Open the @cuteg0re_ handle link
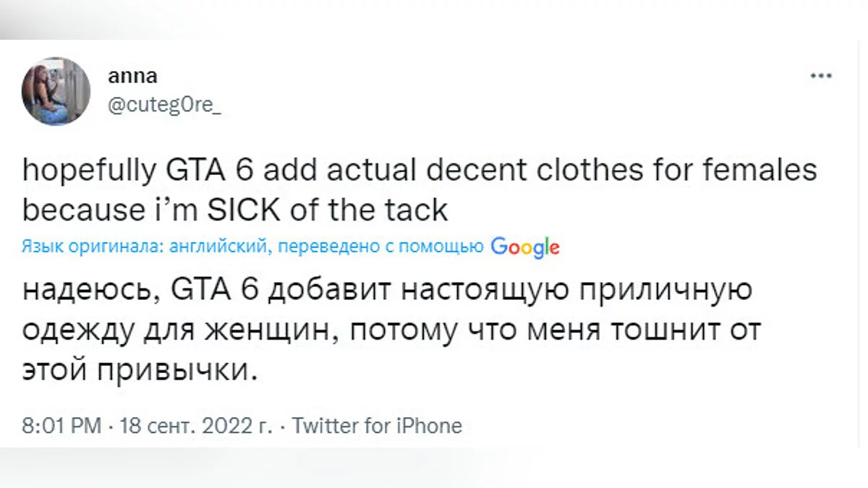The image size is (868, 488). point(164,105)
